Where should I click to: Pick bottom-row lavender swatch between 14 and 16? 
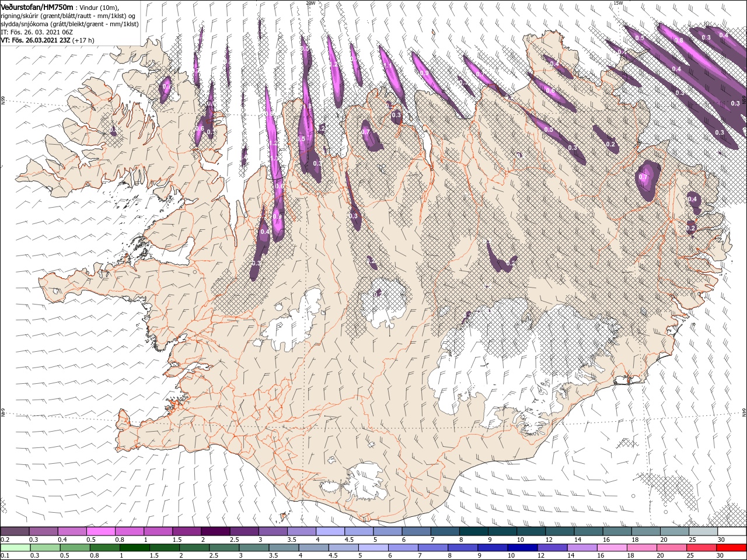pyautogui.click(x=582, y=548)
